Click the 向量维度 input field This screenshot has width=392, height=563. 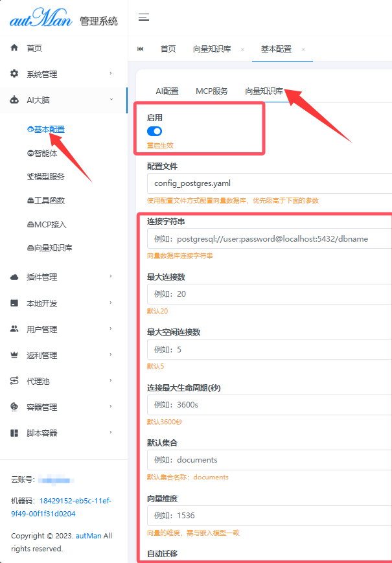pos(269,516)
